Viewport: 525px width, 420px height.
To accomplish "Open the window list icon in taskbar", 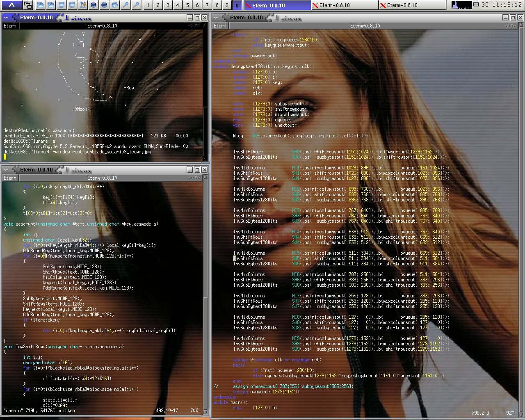I will pos(28,5).
